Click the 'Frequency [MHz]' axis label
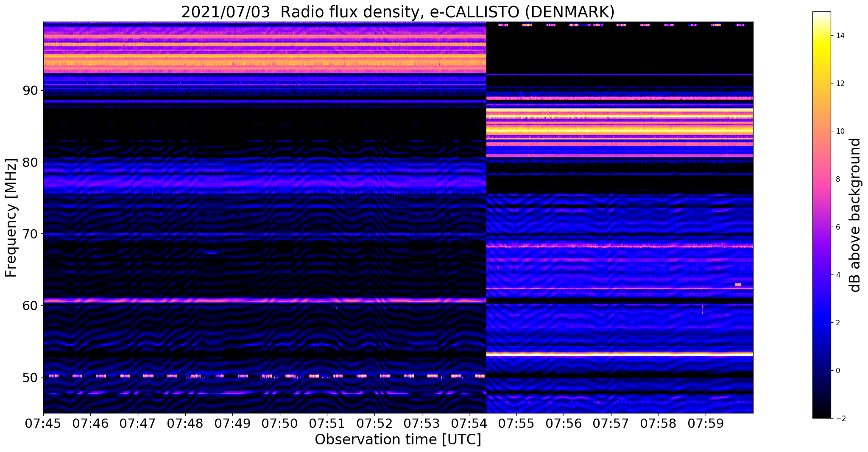Viewport: 868px width, 452px height. 11,218
